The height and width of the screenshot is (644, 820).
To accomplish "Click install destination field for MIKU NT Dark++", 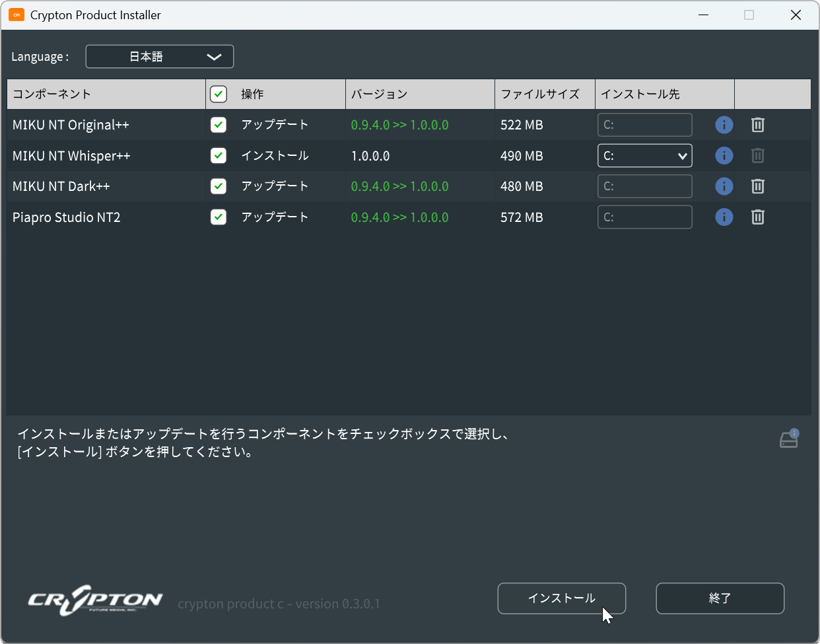I will click(645, 186).
